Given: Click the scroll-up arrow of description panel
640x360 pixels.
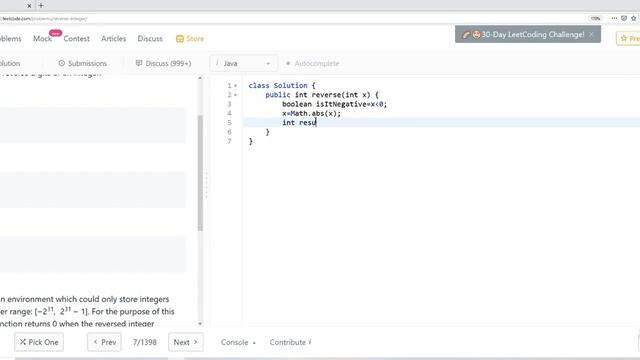Looking at the screenshot, I should pyautogui.click(x=200, y=78).
